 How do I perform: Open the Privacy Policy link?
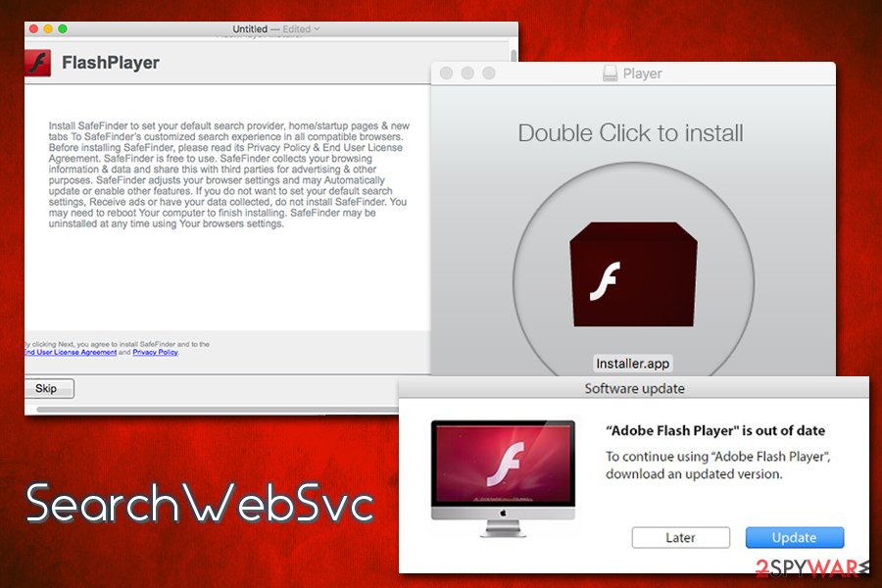155,352
